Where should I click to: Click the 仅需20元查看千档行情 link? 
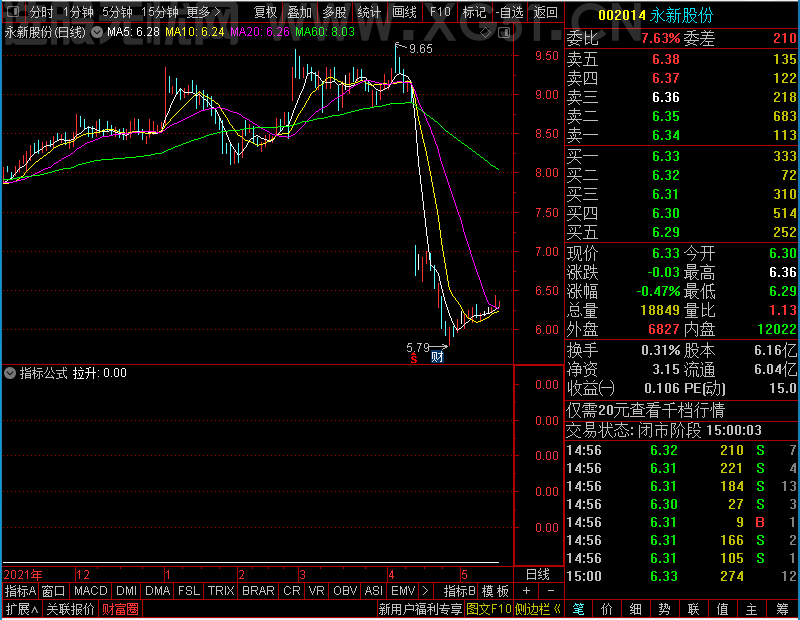(x=645, y=410)
